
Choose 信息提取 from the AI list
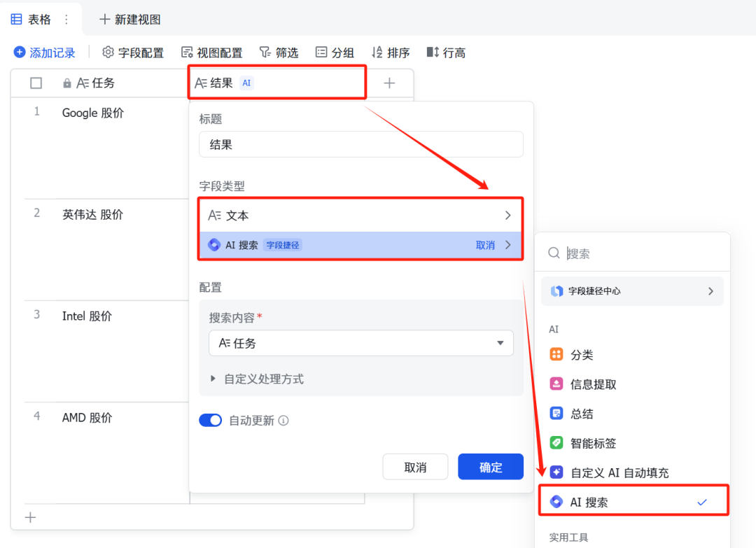pos(633,384)
